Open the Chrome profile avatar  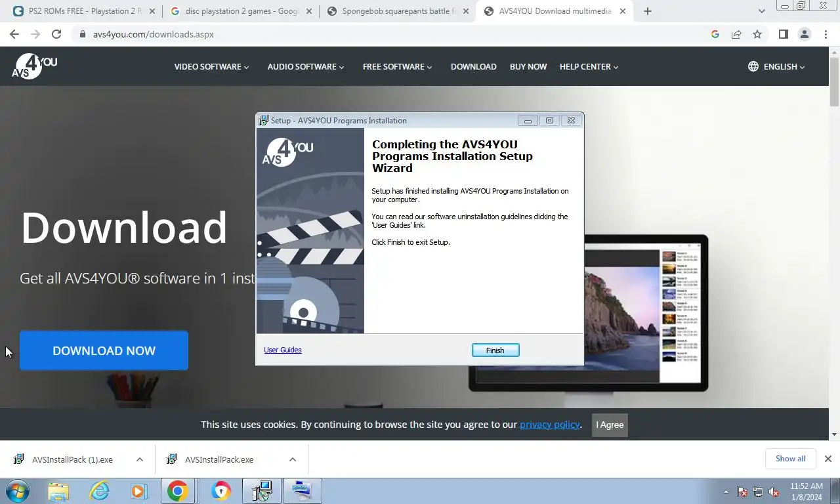tap(804, 34)
